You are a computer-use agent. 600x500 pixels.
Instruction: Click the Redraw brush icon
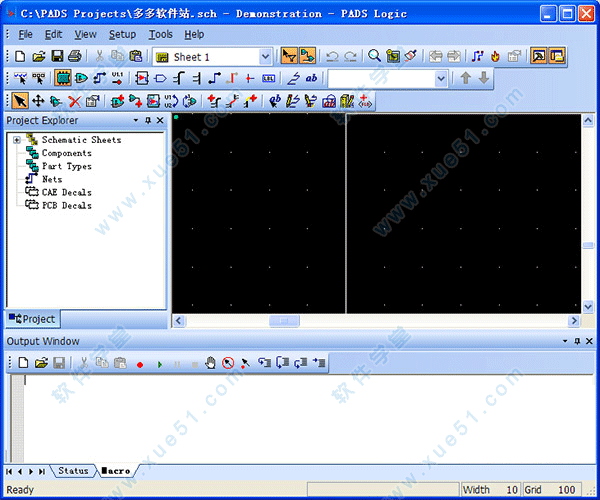411,56
